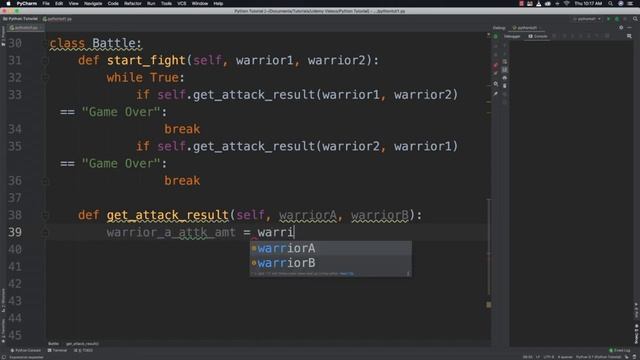Screen dimensions: 640x360
Task: Open the View menu
Action: tap(73, 3)
